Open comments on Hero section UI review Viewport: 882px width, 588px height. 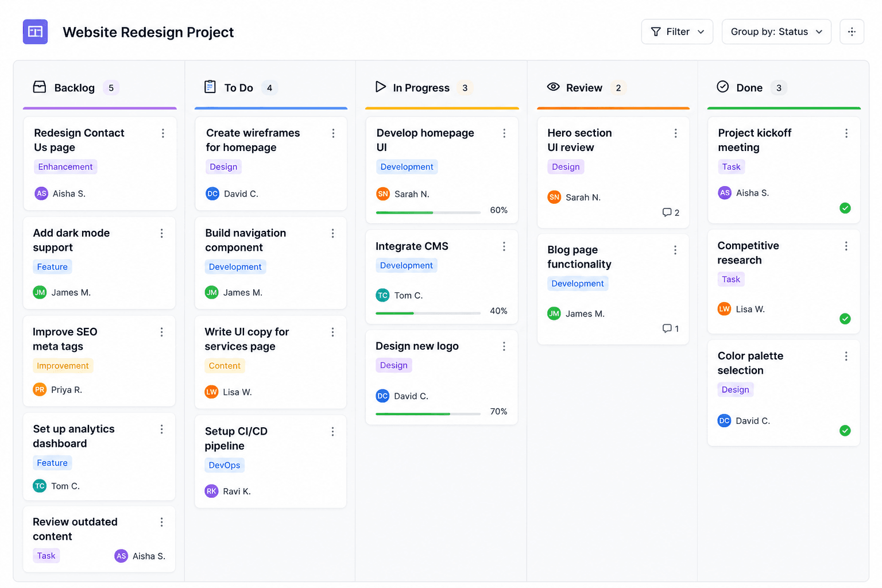pyautogui.click(x=671, y=212)
